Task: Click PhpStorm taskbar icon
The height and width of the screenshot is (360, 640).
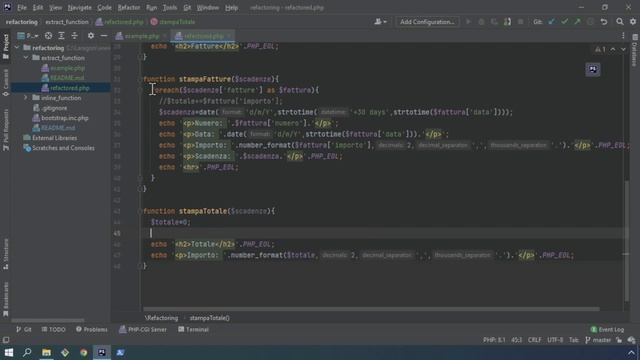Action: pos(102,352)
